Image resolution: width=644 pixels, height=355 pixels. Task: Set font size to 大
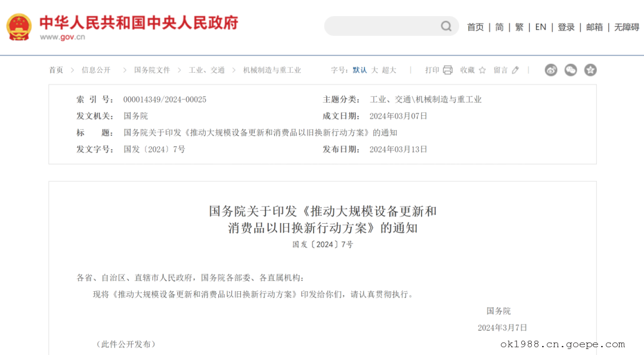tap(374, 70)
